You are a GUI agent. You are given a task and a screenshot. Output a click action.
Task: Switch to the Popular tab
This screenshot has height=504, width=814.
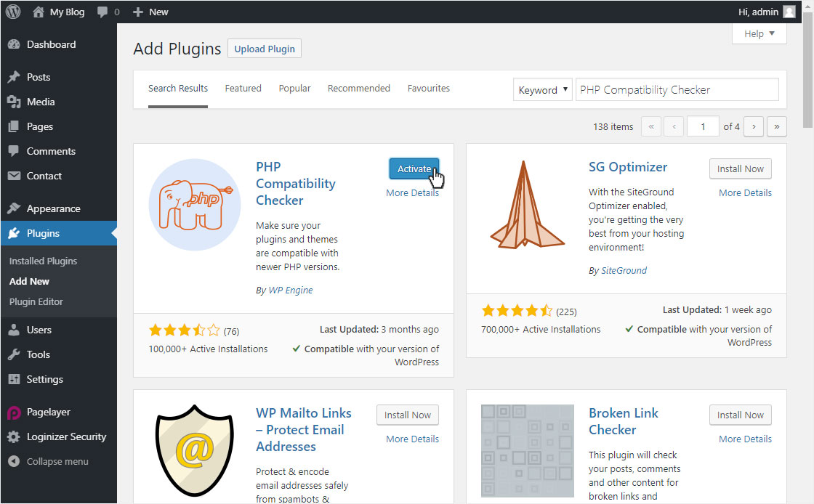click(x=294, y=89)
